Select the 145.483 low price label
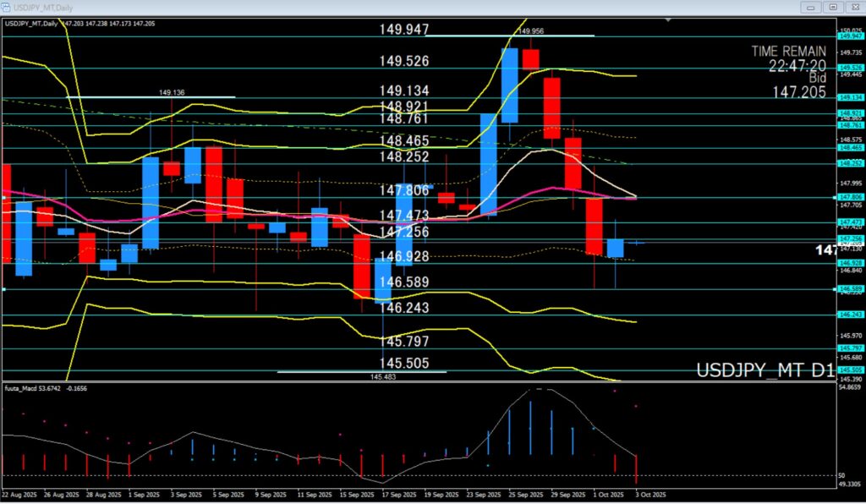Viewport: 866px width, 504px height. (x=384, y=377)
